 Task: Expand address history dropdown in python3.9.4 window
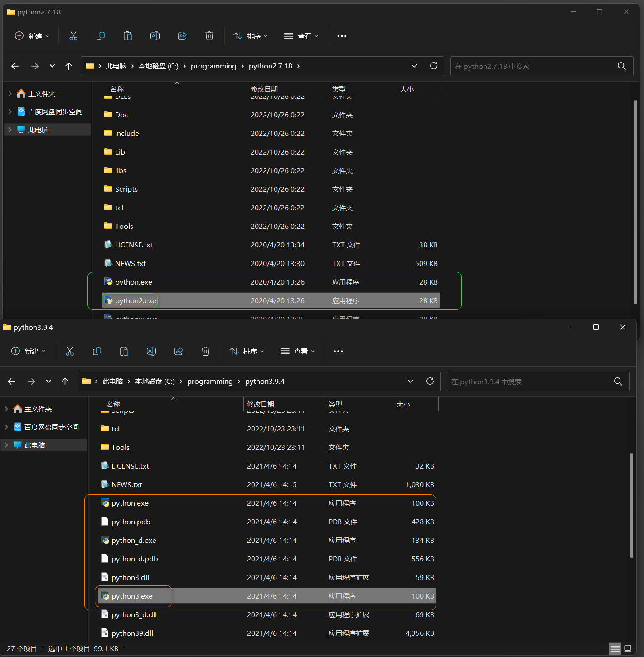[411, 381]
